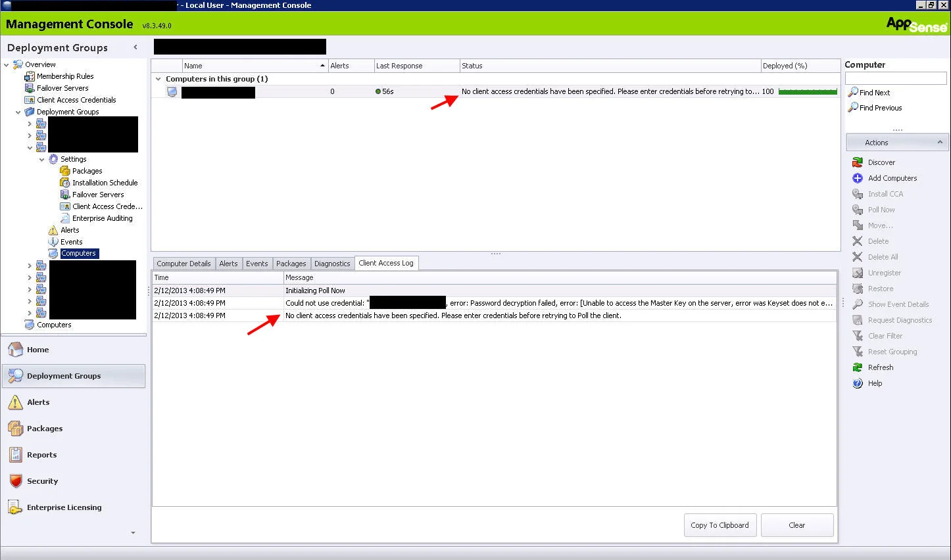Click the Restore action icon
The height and width of the screenshot is (560, 951).
[858, 289]
